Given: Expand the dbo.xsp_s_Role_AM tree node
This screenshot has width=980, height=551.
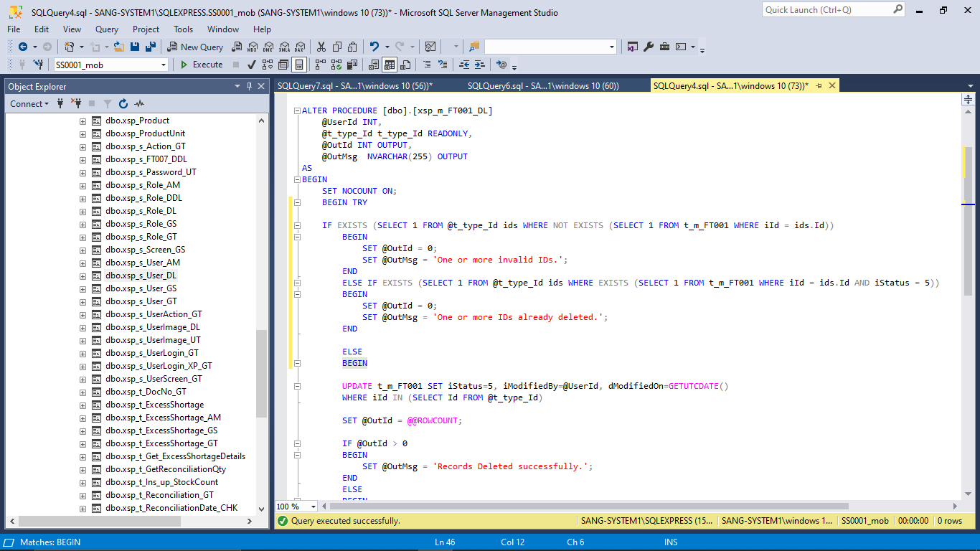Looking at the screenshot, I should point(83,185).
